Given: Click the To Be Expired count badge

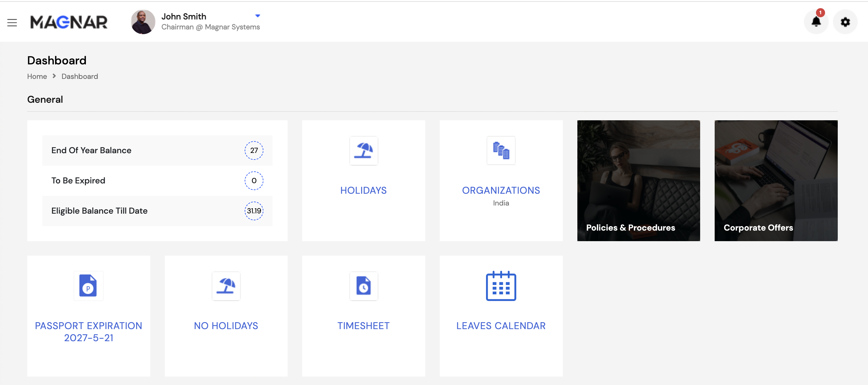Looking at the screenshot, I should point(254,180).
